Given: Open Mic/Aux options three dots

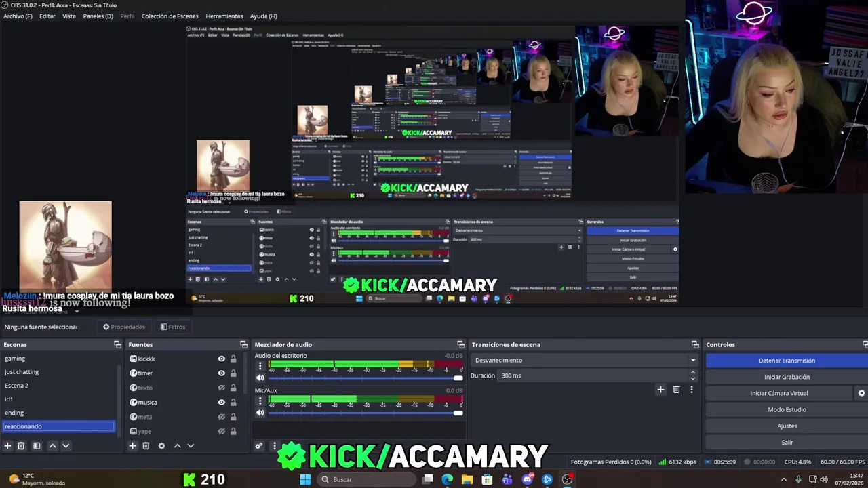Looking at the screenshot, I should 260,401.
